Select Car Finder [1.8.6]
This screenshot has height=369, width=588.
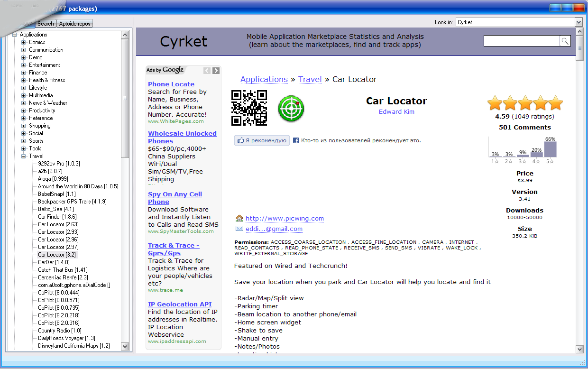click(x=57, y=217)
